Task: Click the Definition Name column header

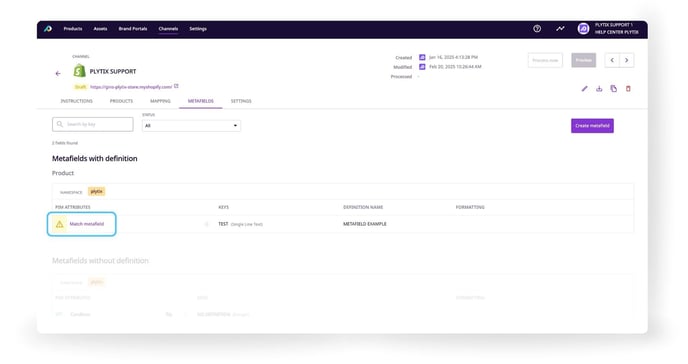Action: pos(363,207)
